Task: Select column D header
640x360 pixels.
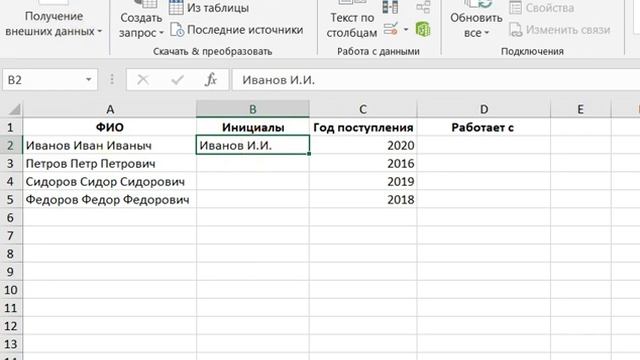Action: (484, 109)
